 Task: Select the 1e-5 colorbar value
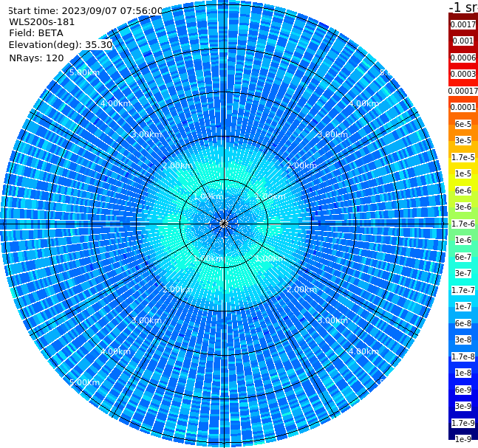pos(463,173)
